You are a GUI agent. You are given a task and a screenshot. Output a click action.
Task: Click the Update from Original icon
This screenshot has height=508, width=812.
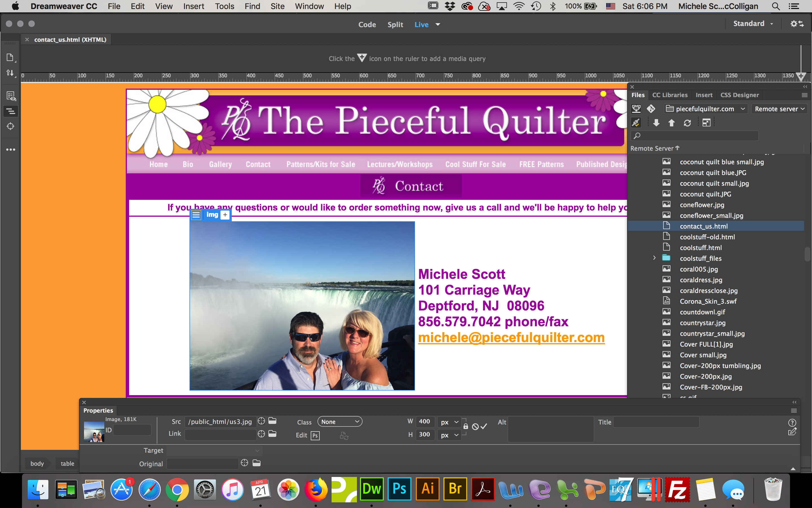(344, 436)
